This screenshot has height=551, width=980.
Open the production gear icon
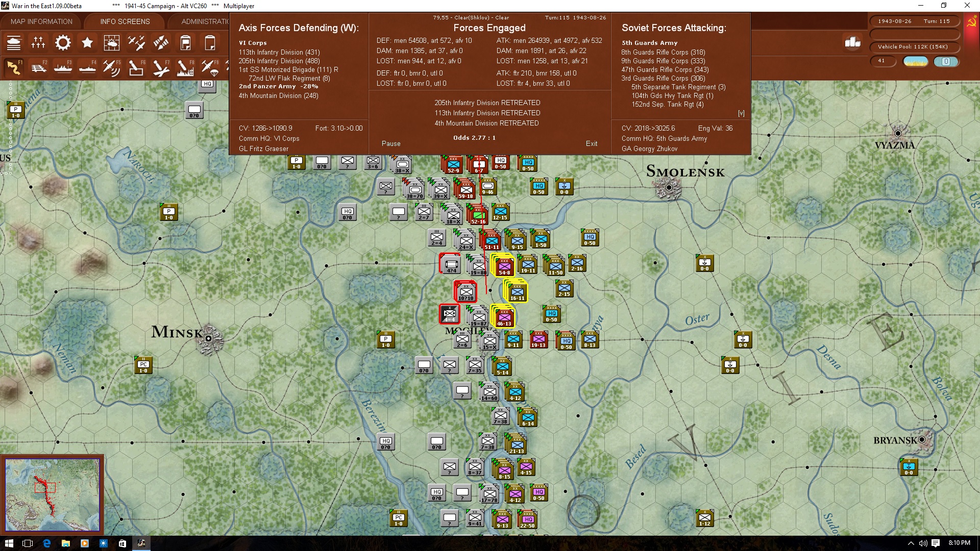(63, 43)
